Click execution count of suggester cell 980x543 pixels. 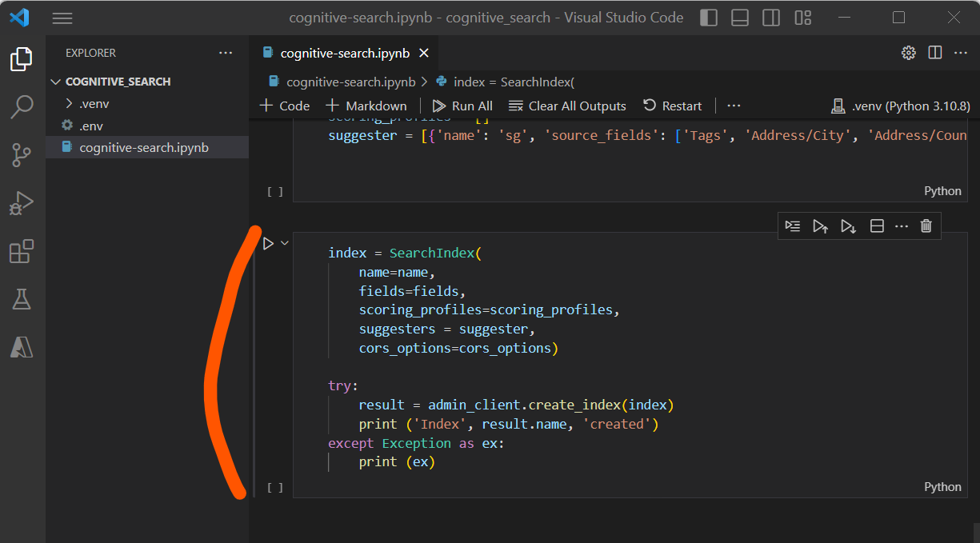click(275, 191)
